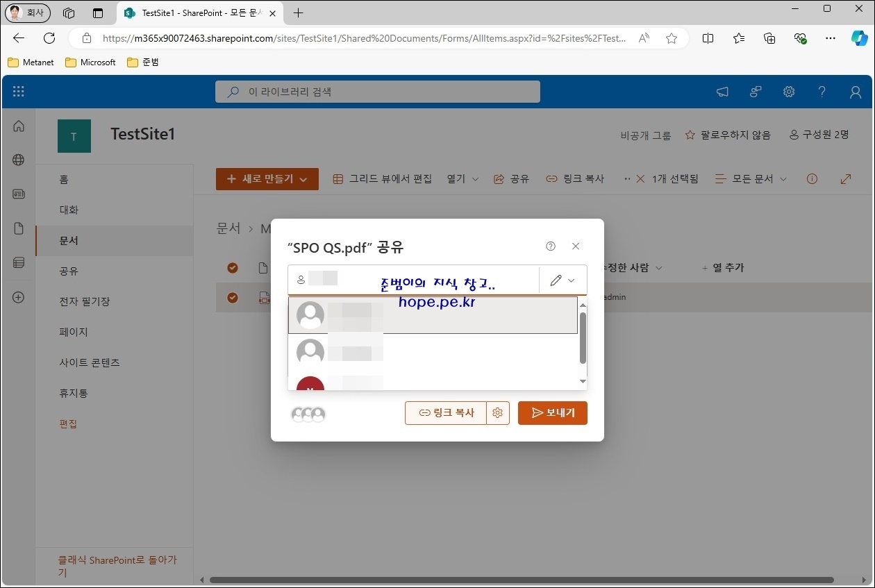Viewport: 875px width, 588px height.
Task: Expand the 열기 dropdown menu
Action: (462, 178)
